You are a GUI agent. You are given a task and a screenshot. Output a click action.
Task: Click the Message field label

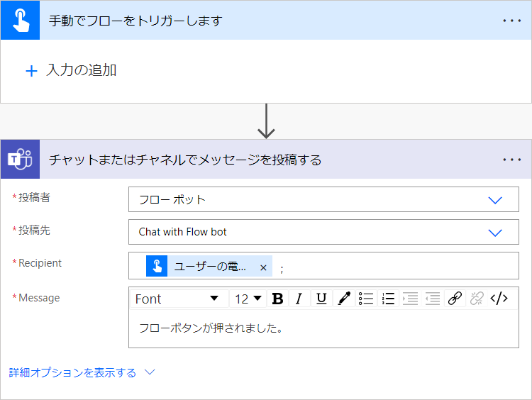coord(39,298)
